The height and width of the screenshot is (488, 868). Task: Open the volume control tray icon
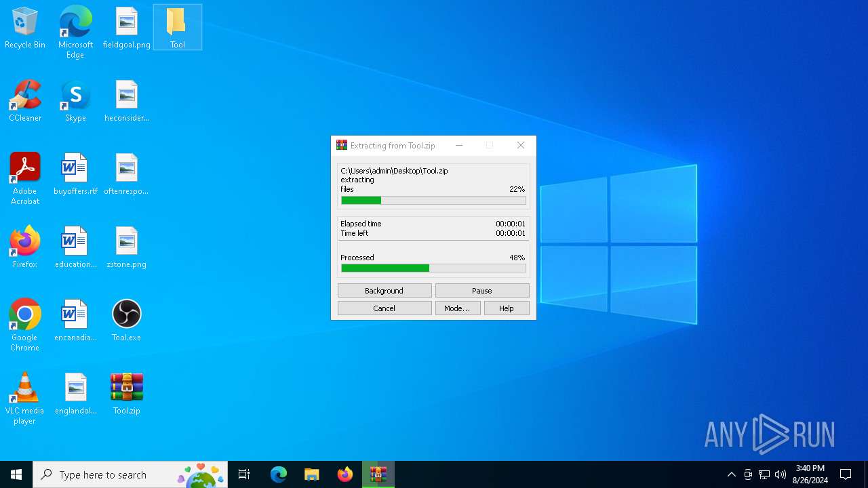[781, 474]
